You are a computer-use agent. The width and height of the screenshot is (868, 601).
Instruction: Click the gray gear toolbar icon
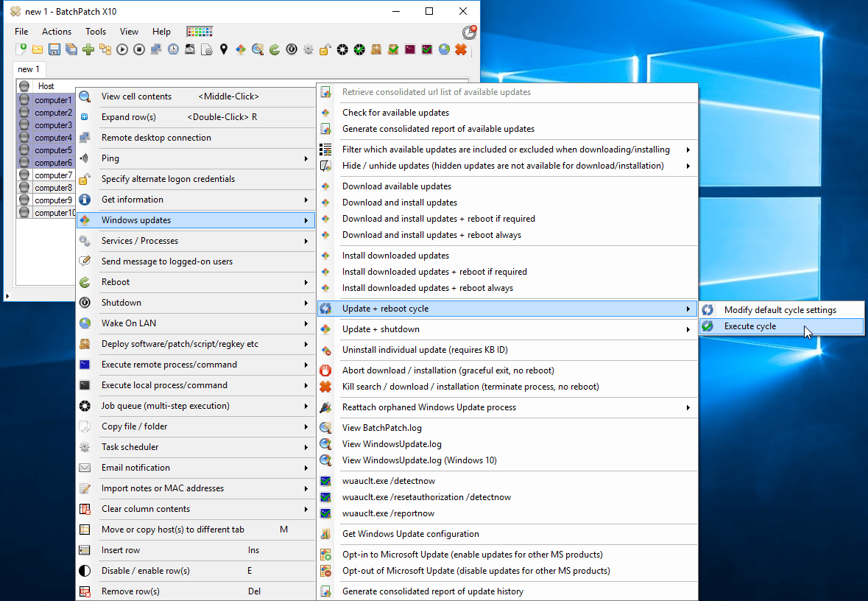(308, 49)
